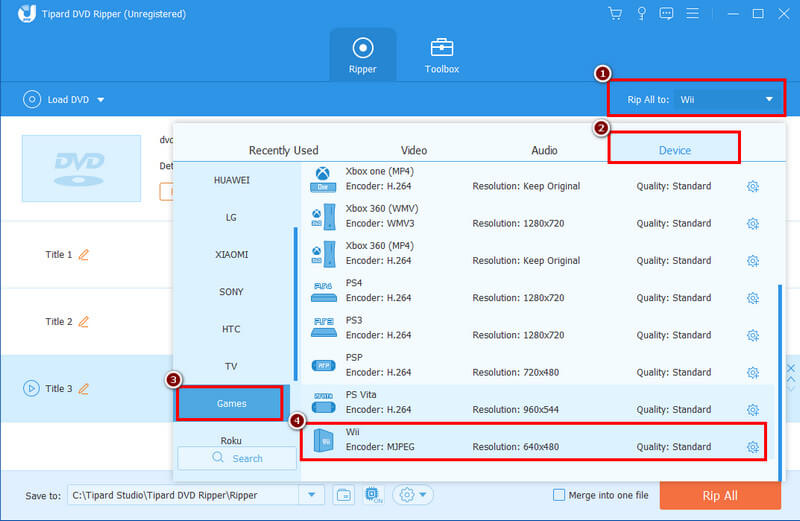The image size is (800, 521).
Task: Select the Recently Used tab
Action: [x=283, y=151]
